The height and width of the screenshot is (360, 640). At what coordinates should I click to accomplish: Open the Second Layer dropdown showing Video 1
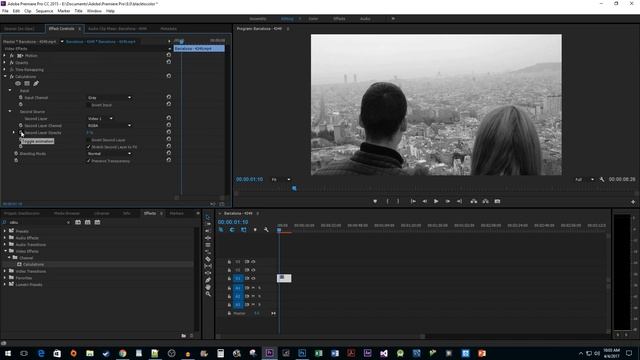tap(100, 118)
